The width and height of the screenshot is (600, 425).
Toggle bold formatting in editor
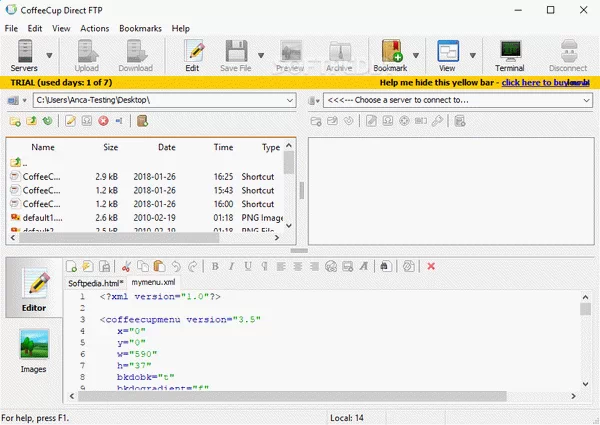point(215,266)
